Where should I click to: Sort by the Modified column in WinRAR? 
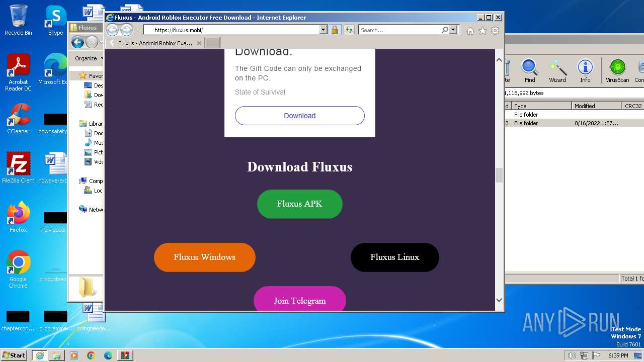pyautogui.click(x=597, y=106)
